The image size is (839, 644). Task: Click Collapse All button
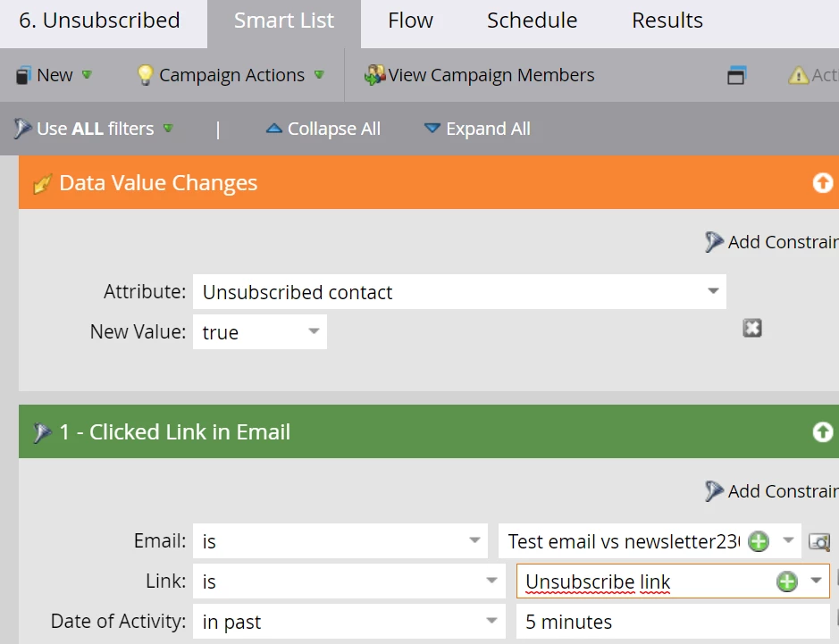[323, 129]
